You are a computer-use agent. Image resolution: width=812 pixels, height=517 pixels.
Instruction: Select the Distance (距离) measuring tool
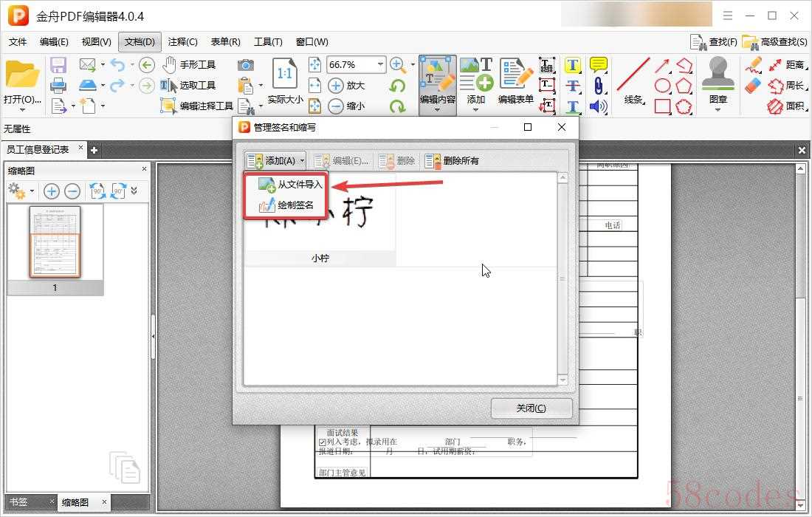click(x=785, y=65)
